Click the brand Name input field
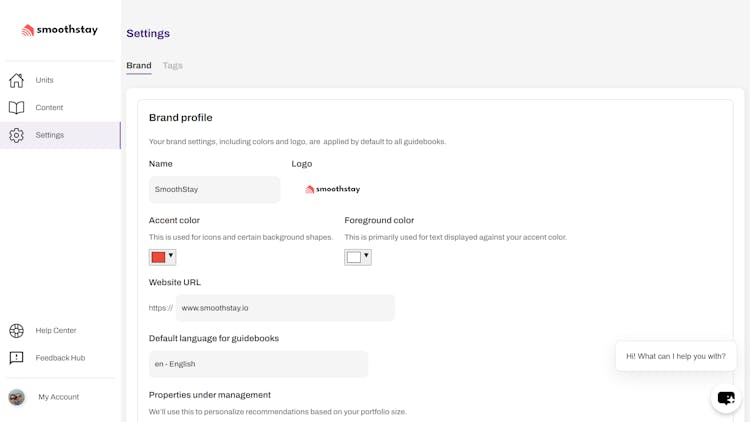750x422 pixels. coord(214,189)
